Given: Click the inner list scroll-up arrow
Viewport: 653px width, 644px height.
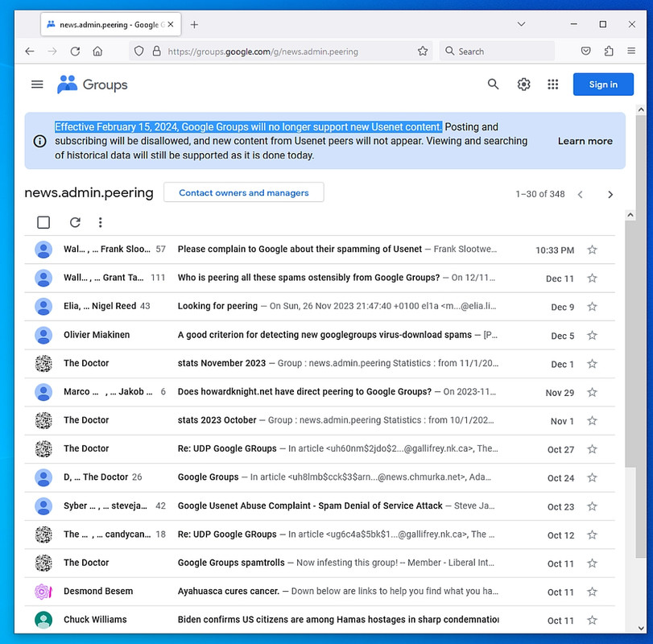Looking at the screenshot, I should [630, 215].
